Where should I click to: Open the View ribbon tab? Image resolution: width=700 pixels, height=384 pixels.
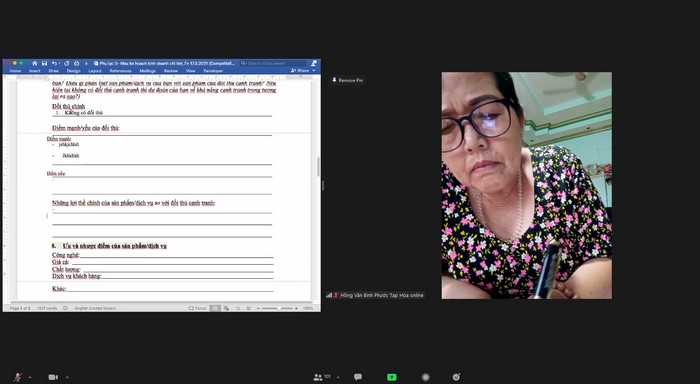pyautogui.click(x=191, y=71)
